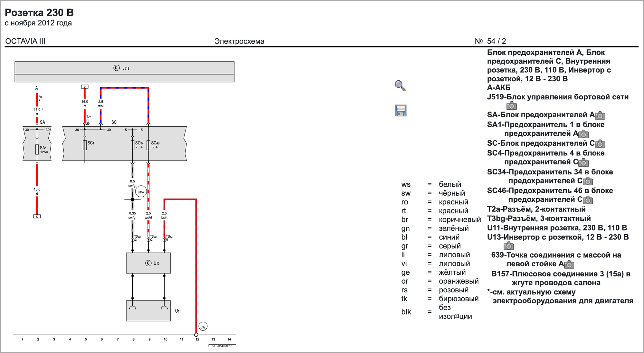Click the 'ge = жёлтый' color code row
This screenshot has width=644, height=353.
[x=433, y=272]
